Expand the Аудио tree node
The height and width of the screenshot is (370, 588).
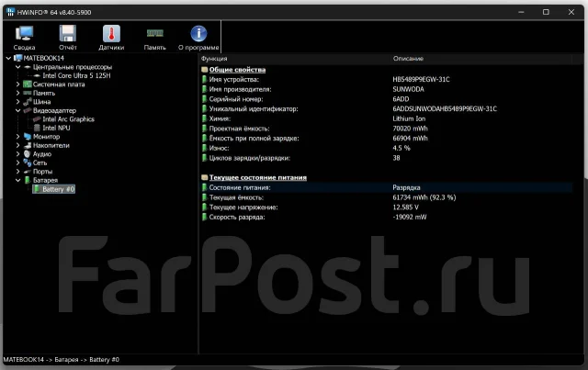(x=18, y=154)
